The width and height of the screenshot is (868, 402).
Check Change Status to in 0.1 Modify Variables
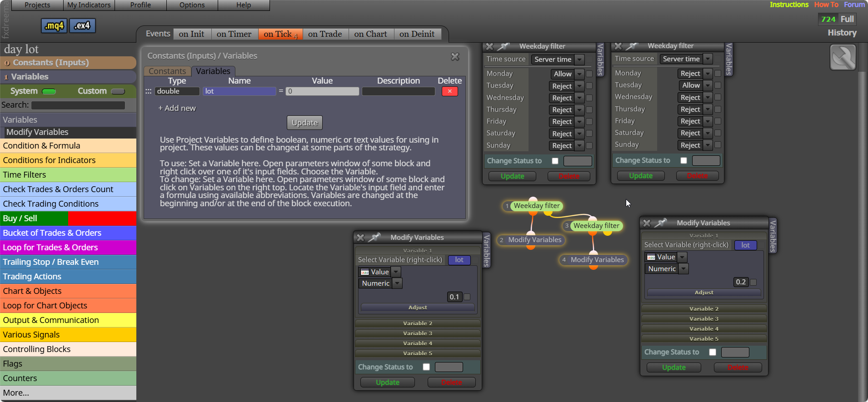[426, 367]
